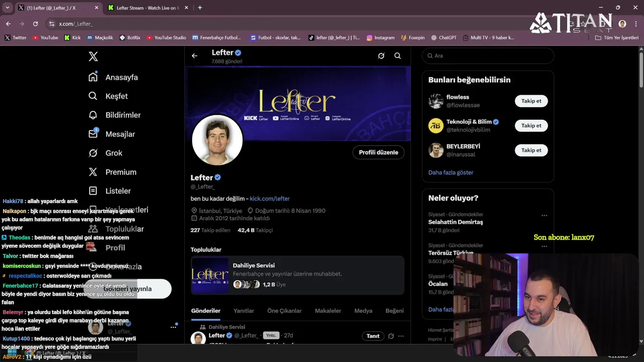
Task: Select Makaleler tab
Action: tap(328, 311)
